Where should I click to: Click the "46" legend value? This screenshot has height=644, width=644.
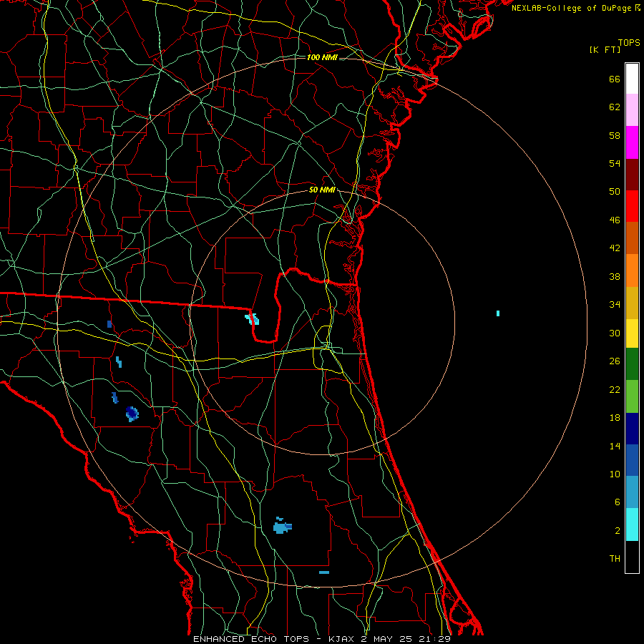click(x=615, y=220)
